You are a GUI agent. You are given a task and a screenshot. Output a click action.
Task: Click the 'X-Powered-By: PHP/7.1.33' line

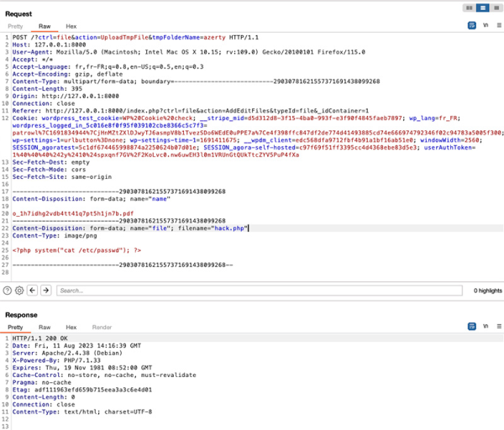(x=56, y=360)
